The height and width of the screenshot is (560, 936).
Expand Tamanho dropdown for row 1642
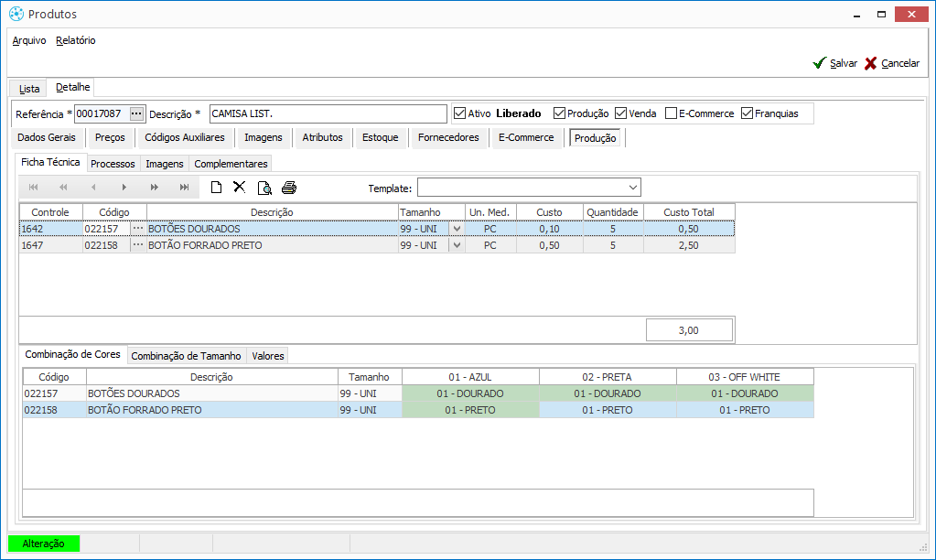(457, 229)
